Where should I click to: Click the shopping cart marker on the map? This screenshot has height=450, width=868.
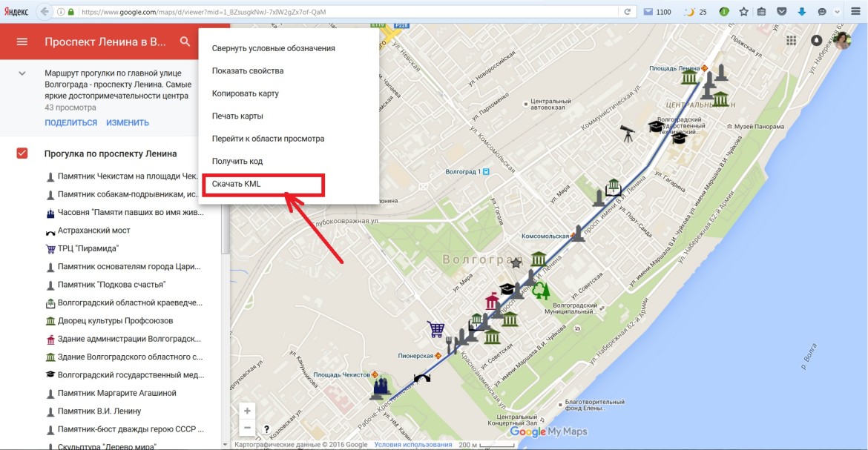click(435, 328)
